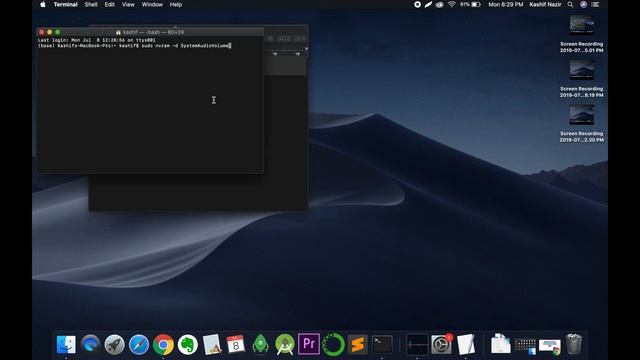Click the Kashif Nazir user name
The image size is (640, 360).
tap(545, 4)
